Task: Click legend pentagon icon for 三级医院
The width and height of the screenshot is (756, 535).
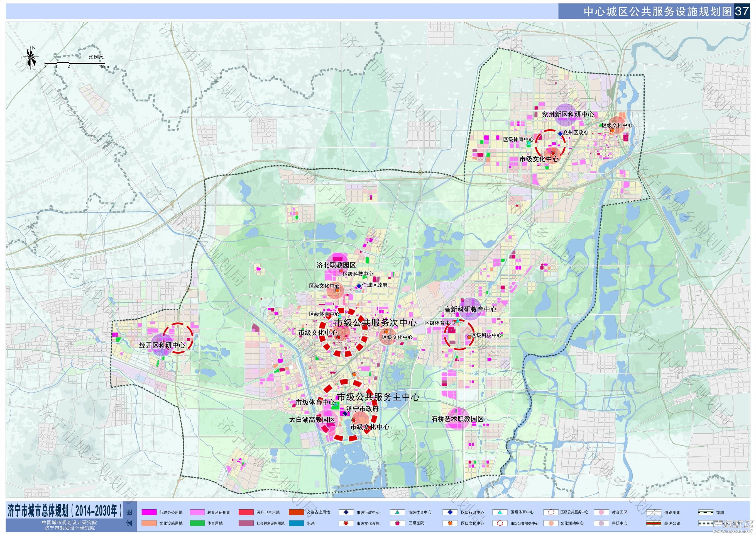Action: tap(397, 523)
